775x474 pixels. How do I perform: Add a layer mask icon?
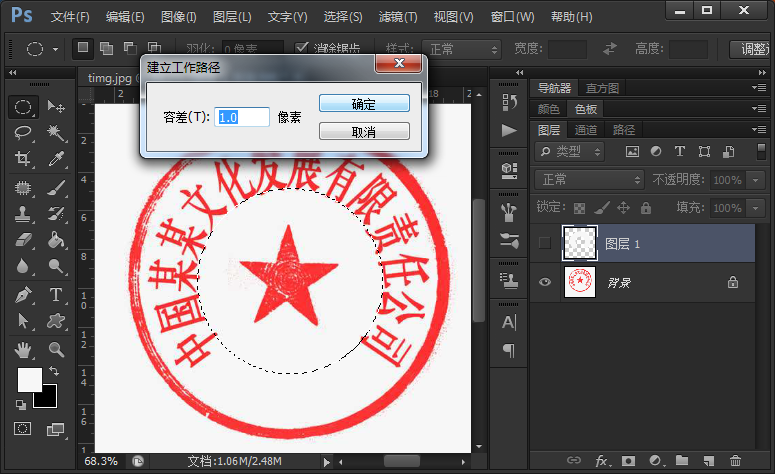point(628,461)
